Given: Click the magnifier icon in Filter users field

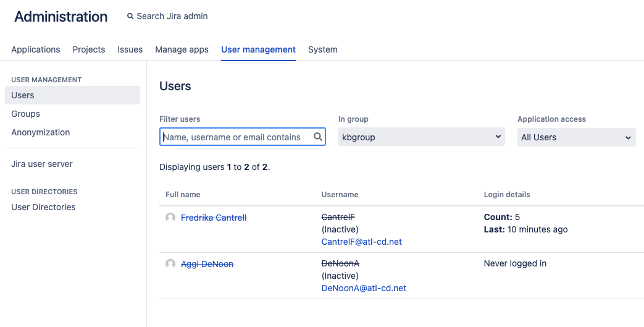Looking at the screenshot, I should 318,137.
